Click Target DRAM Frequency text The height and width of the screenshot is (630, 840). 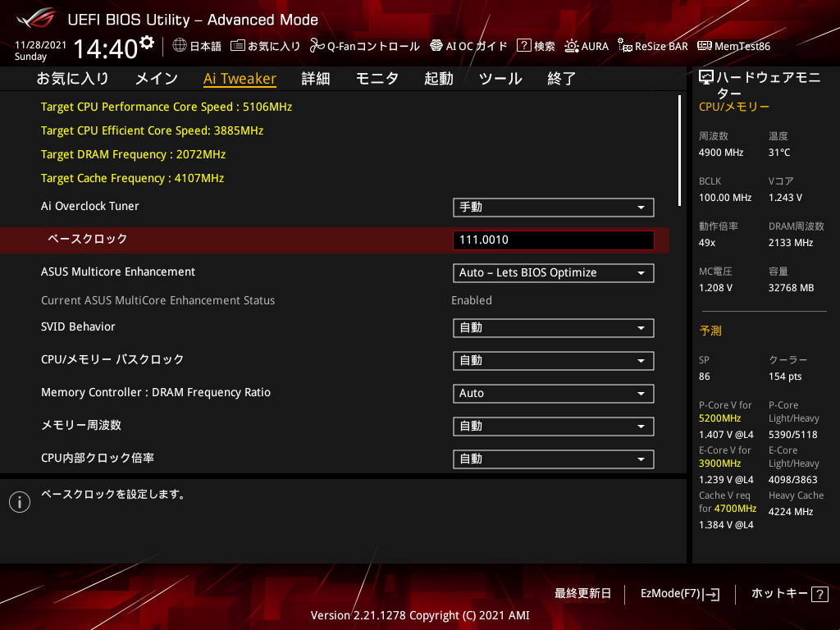(x=134, y=154)
